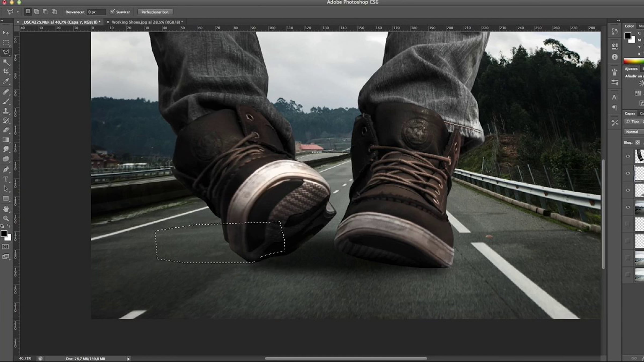Choose the Horizontal Type tool
Image resolution: width=644 pixels, height=362 pixels.
coord(6,179)
